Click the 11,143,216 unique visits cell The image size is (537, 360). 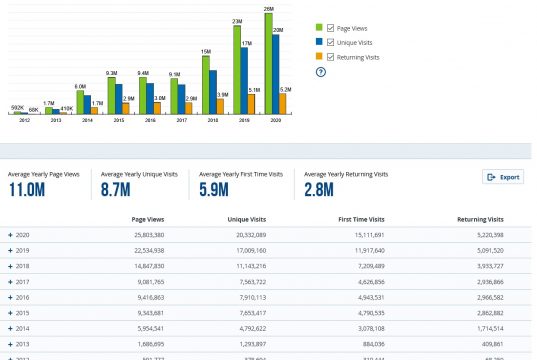coord(251,266)
